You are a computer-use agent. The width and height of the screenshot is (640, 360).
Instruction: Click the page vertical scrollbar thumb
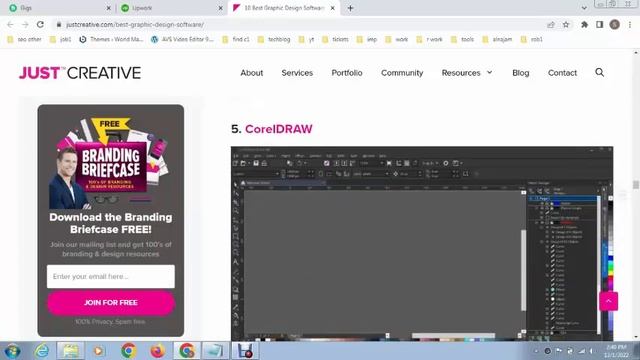click(636, 184)
